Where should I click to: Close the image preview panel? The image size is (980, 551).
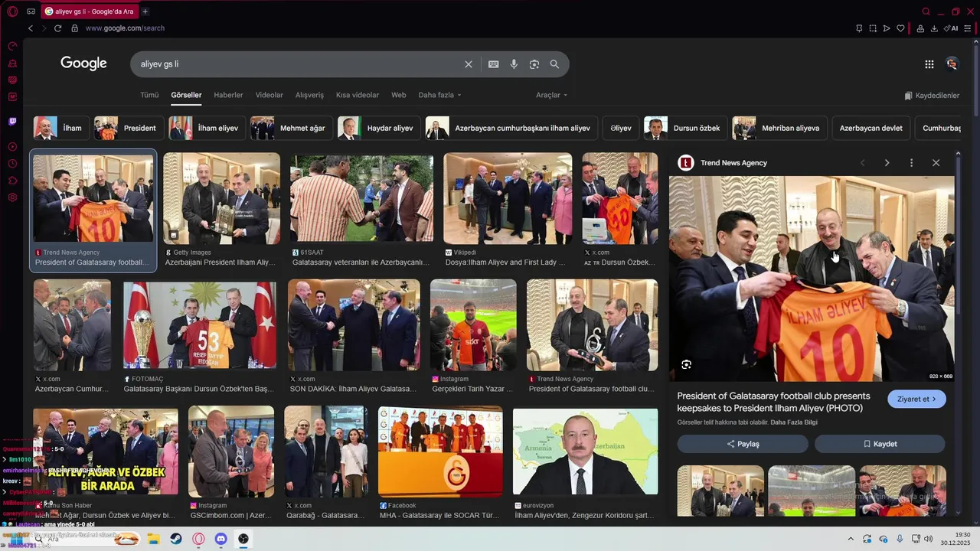[936, 163]
